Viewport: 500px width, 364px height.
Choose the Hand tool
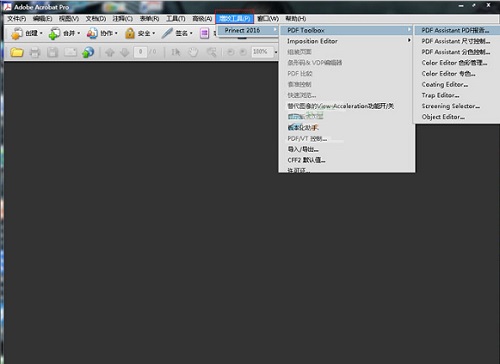point(193,52)
